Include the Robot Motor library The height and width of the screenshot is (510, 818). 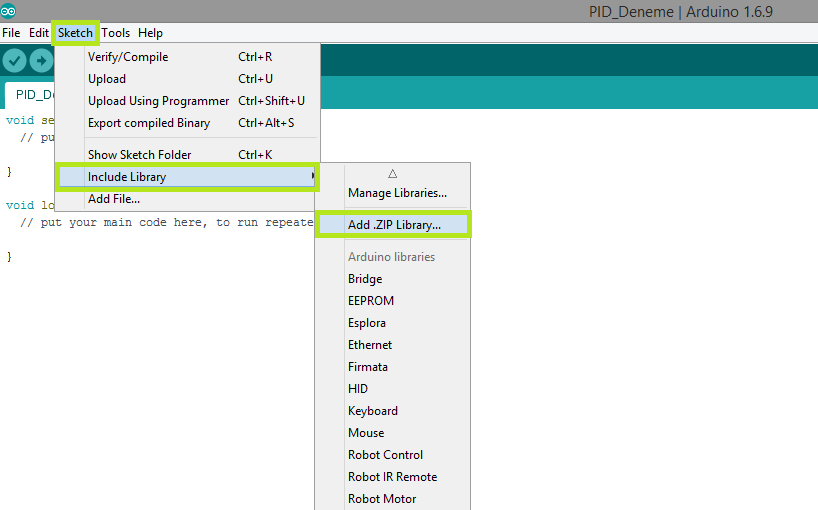coord(393,499)
